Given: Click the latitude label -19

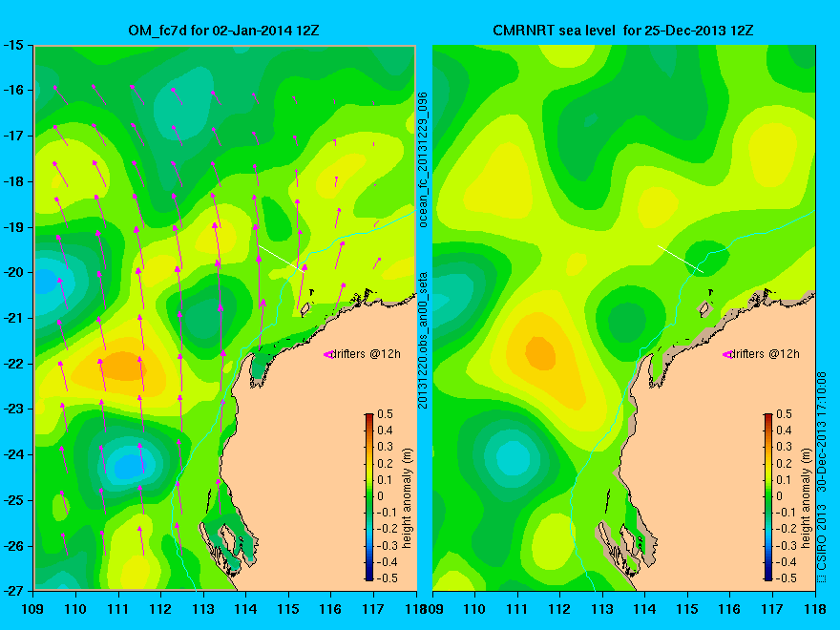Looking at the screenshot, I should [x=13, y=227].
